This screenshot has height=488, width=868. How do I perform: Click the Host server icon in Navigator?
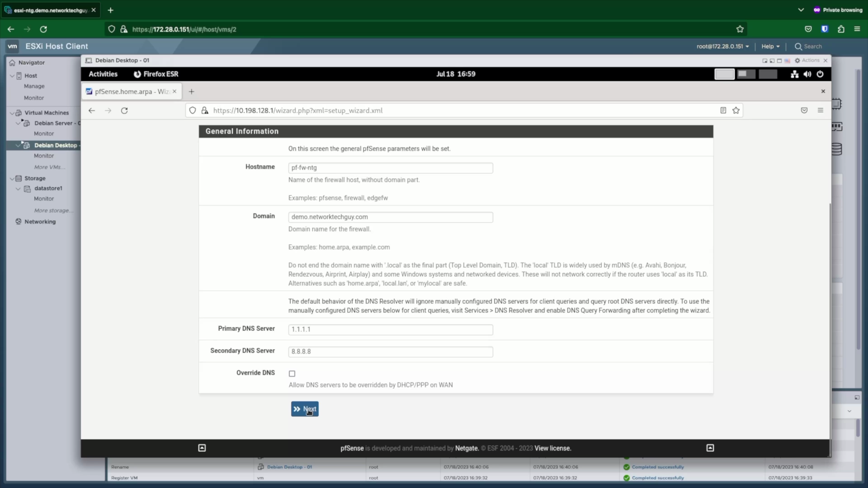19,75
